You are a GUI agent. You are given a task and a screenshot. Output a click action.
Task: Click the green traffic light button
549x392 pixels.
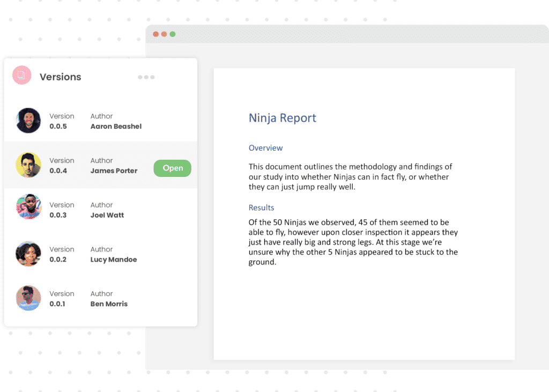click(172, 33)
